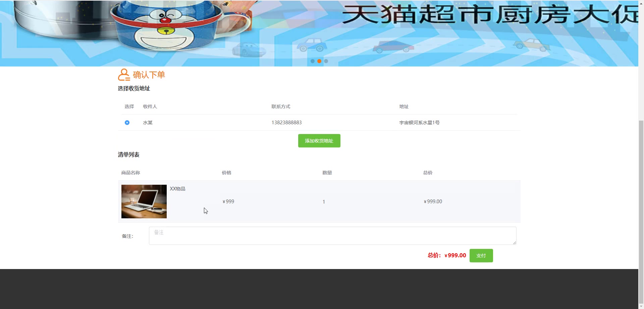Select the active orange carousel dot
This screenshot has width=644, height=309.
point(319,61)
